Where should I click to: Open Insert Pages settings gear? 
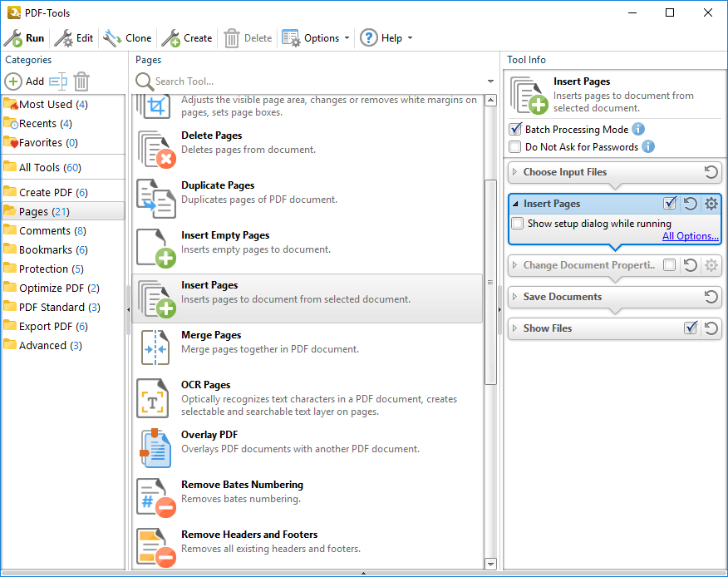pyautogui.click(x=711, y=204)
